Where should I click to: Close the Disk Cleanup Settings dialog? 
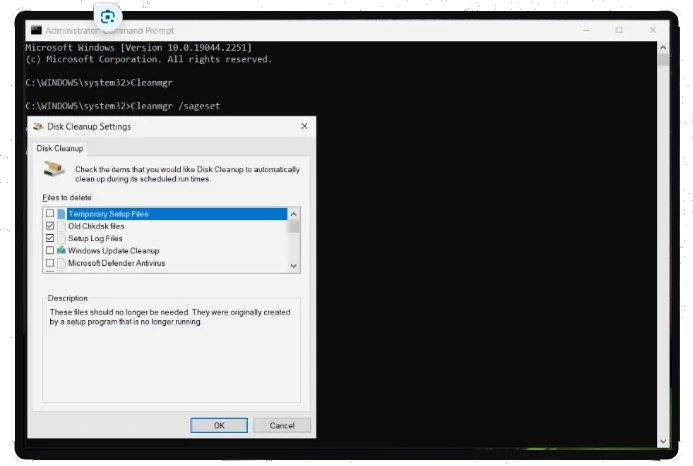click(305, 126)
